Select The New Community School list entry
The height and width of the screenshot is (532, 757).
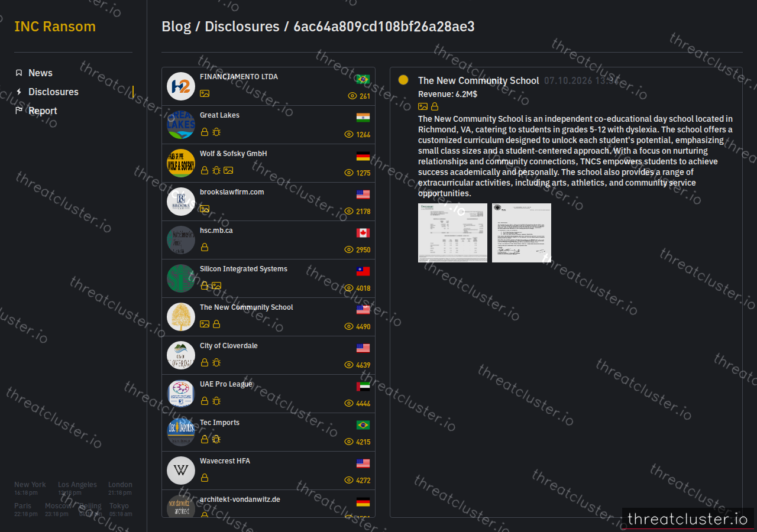point(268,317)
